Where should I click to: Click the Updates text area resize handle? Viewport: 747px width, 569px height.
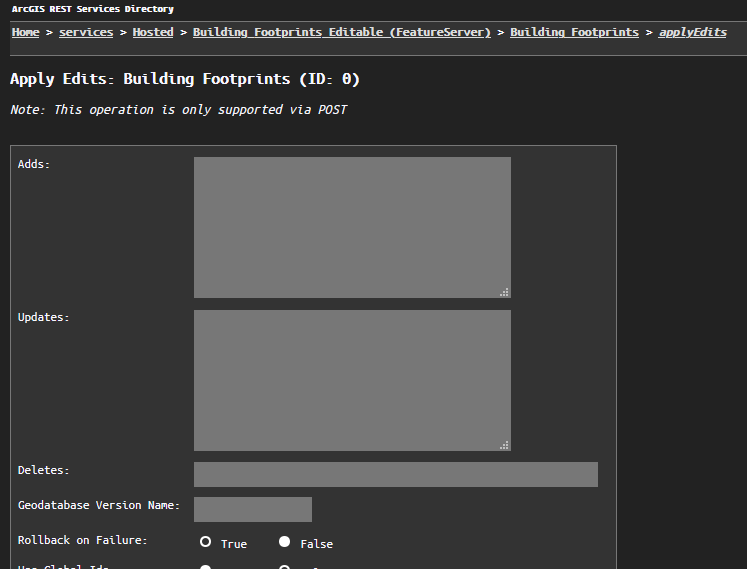coord(505,445)
